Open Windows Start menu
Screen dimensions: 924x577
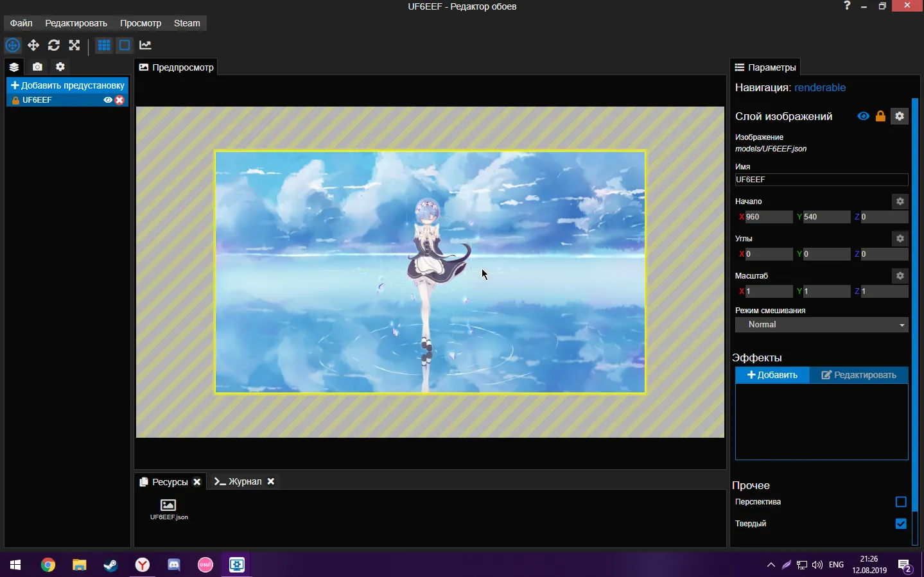pos(15,565)
